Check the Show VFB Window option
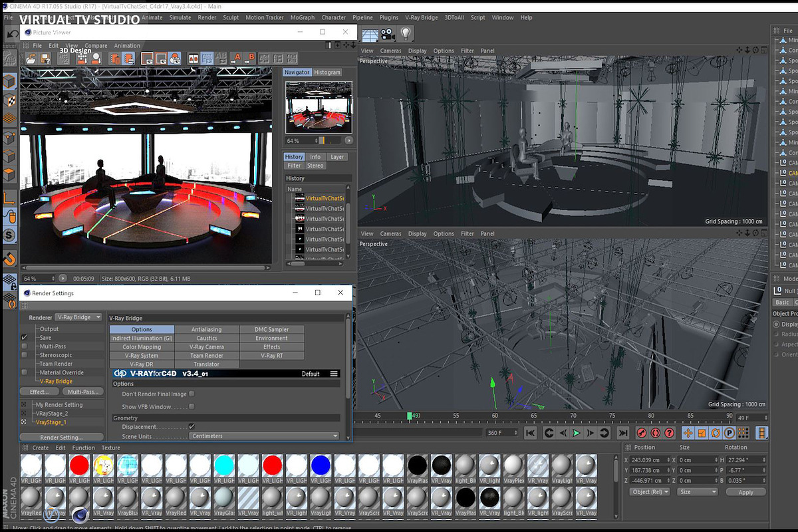 (x=193, y=406)
